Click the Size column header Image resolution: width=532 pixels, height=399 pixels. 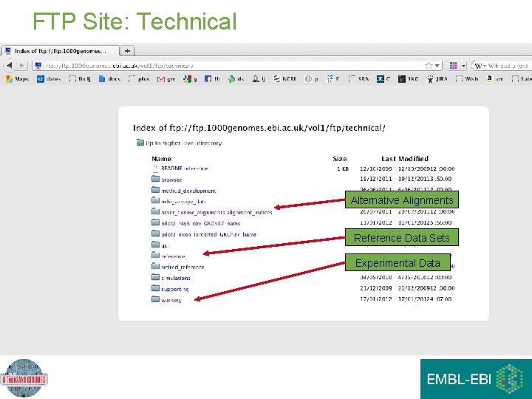point(340,158)
